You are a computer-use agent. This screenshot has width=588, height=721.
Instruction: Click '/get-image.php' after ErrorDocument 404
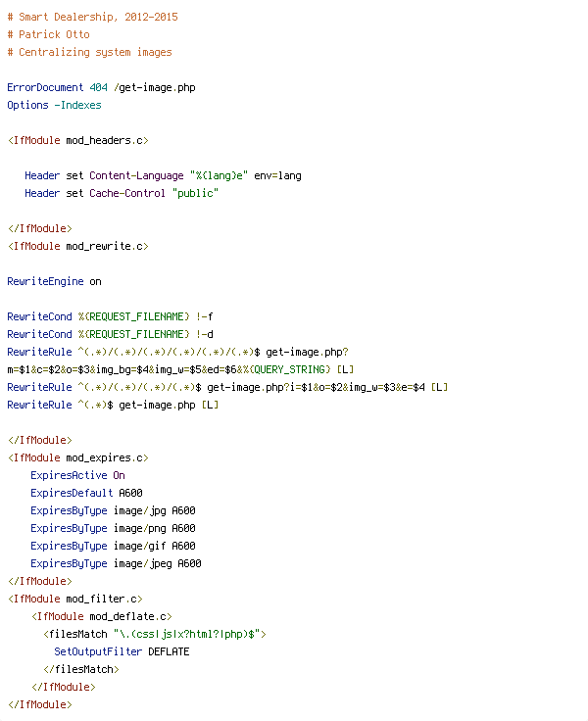click(x=155, y=88)
